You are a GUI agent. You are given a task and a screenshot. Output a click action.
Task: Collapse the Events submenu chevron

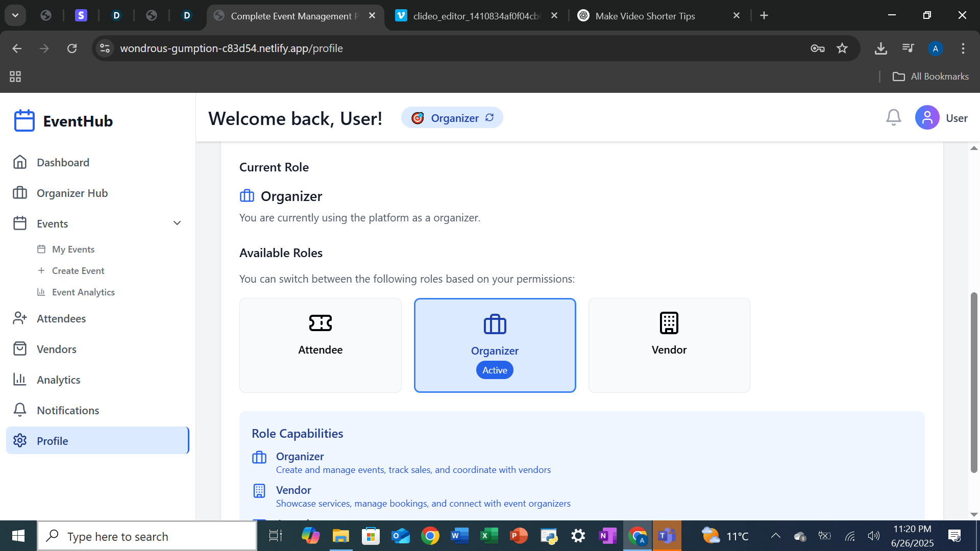[177, 223]
